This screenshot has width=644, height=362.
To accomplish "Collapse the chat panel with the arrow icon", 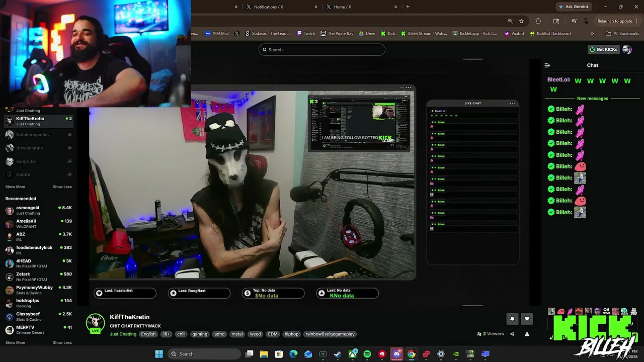I will 547,65.
